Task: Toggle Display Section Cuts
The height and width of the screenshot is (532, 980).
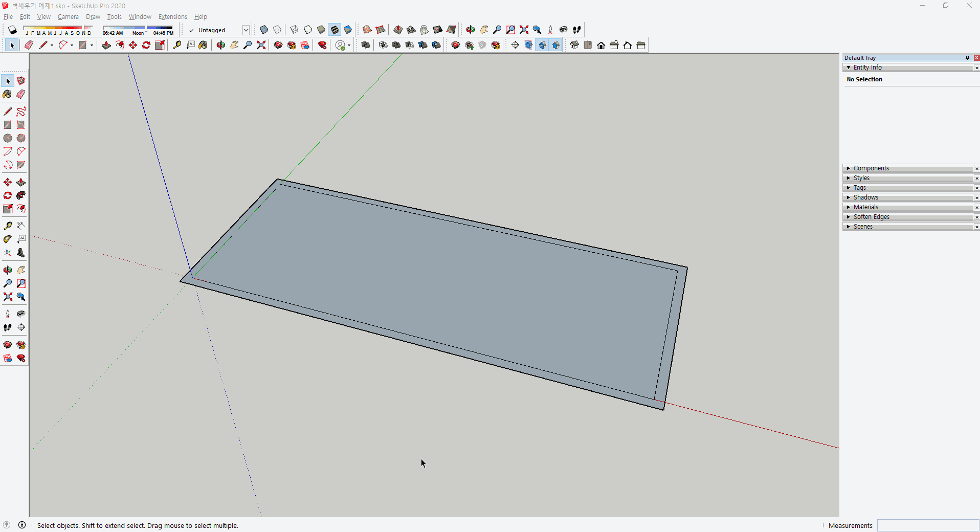Action: 542,45
